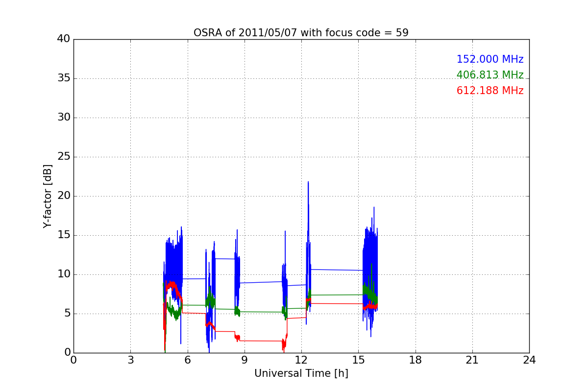Click the y-axis tick label 40

64,39
